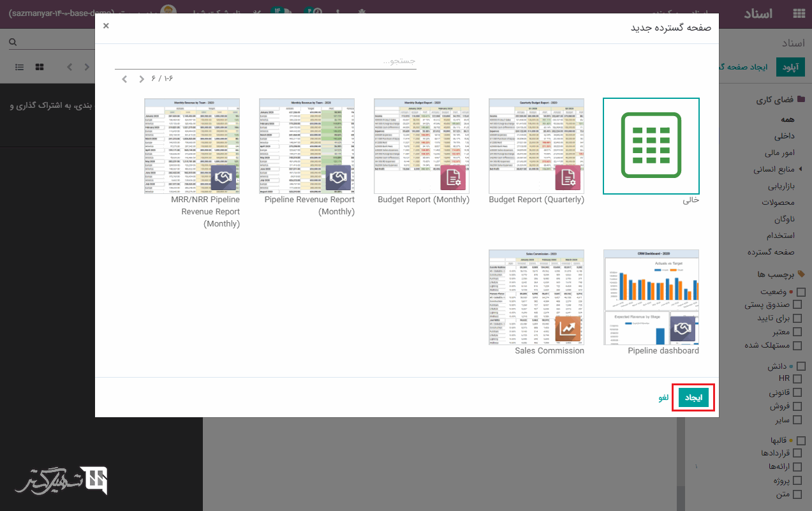Select استخدام workspace in sidebar
The image size is (812, 511).
click(781, 235)
